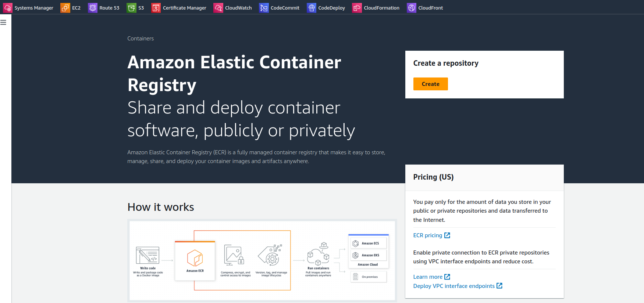Click the Certificate Manager icon
The width and height of the screenshot is (644, 303).
click(156, 8)
